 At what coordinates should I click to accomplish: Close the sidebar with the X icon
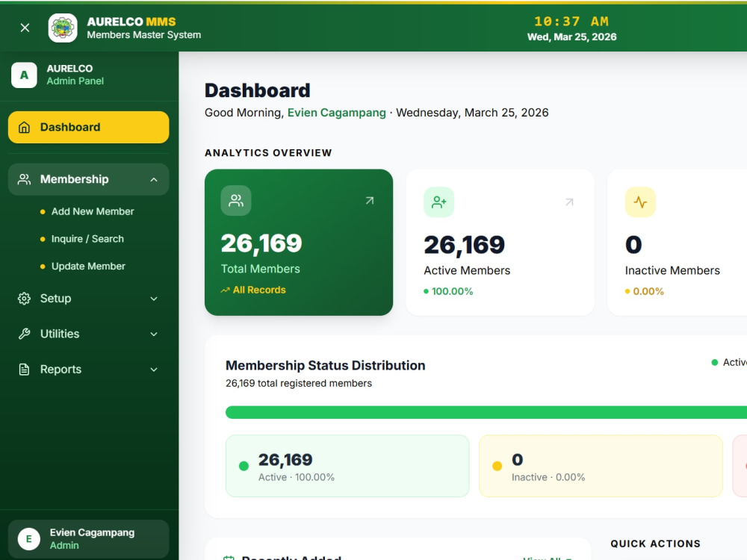coord(25,28)
